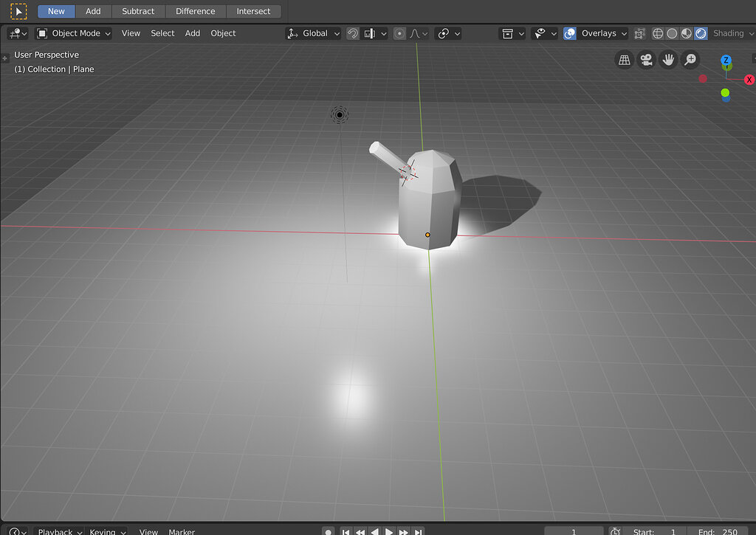Image resolution: width=756 pixels, height=535 pixels.
Task: Activate the move view hand icon
Action: click(x=667, y=60)
